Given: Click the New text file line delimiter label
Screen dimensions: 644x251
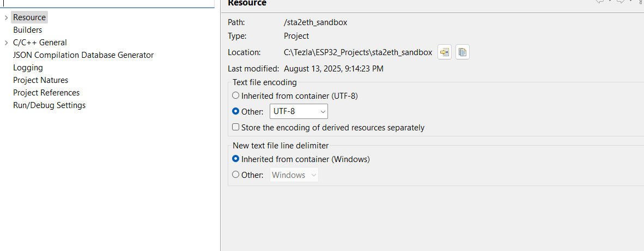Looking at the screenshot, I should pos(281,145).
